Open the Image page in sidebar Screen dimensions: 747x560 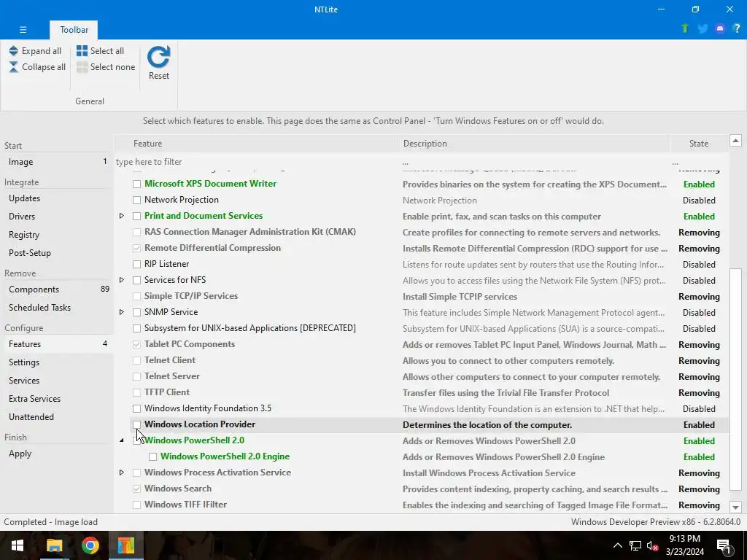pos(57,162)
